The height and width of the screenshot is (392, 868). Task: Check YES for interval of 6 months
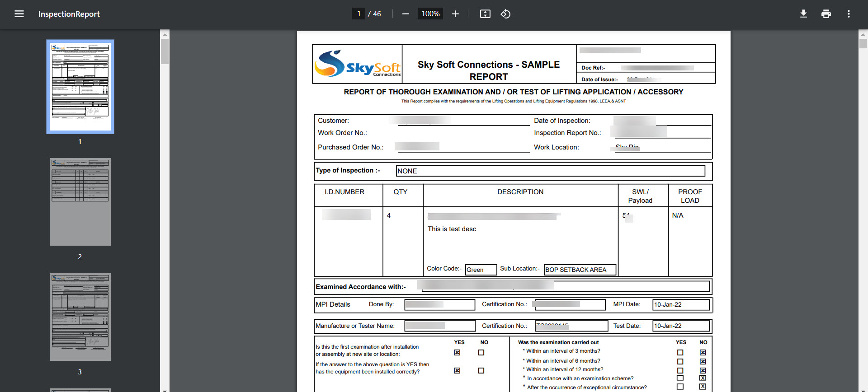click(x=680, y=362)
